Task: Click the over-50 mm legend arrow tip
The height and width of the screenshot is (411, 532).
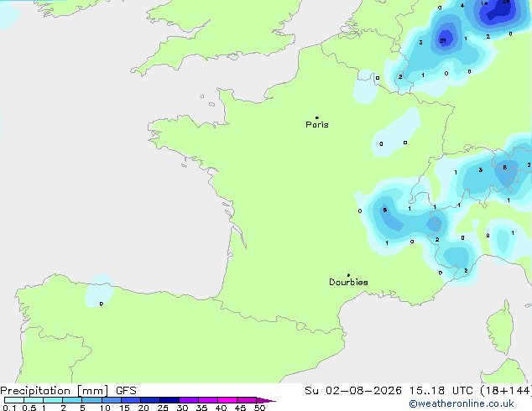Action: point(266,400)
